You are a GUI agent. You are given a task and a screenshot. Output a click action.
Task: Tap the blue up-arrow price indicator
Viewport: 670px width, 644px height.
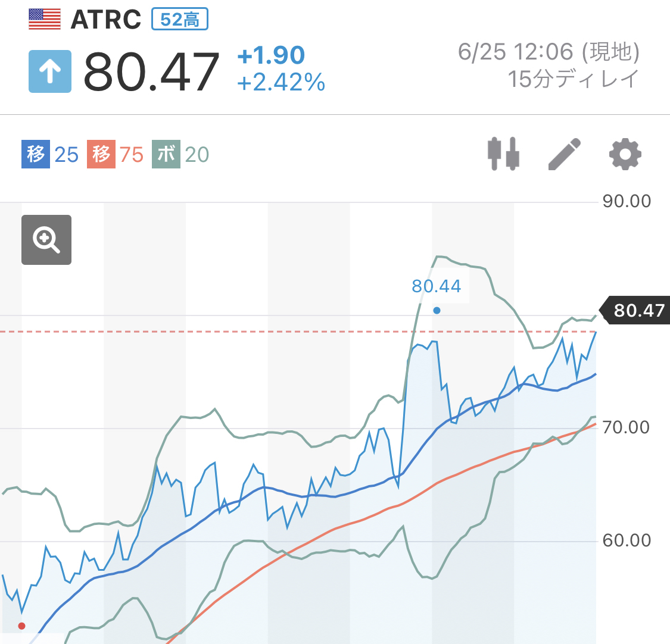point(50,71)
